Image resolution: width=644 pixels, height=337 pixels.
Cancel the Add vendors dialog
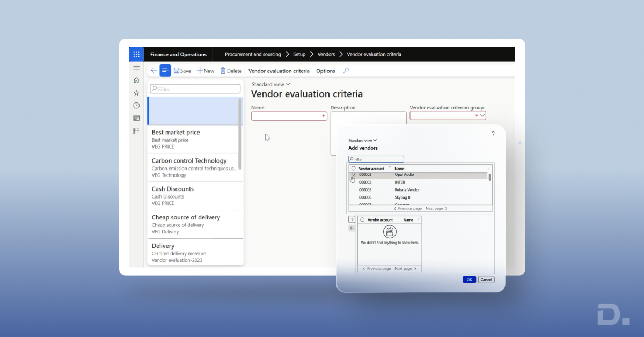pyautogui.click(x=486, y=280)
